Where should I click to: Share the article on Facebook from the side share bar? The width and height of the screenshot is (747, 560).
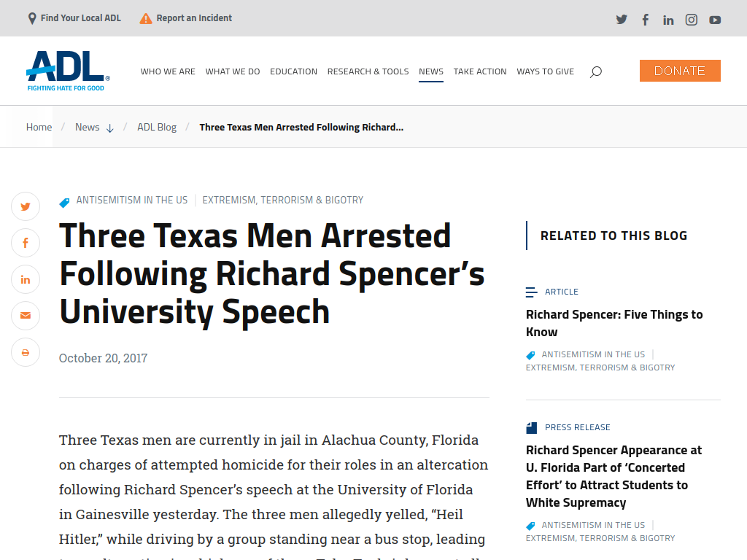26,243
